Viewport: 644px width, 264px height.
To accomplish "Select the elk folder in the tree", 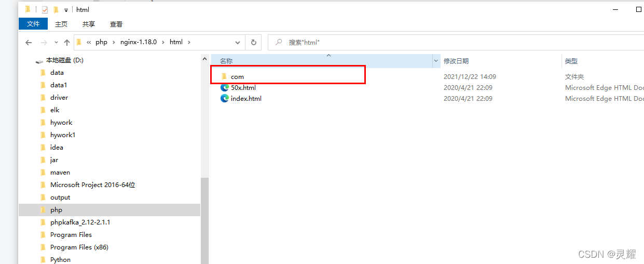I will click(55, 110).
